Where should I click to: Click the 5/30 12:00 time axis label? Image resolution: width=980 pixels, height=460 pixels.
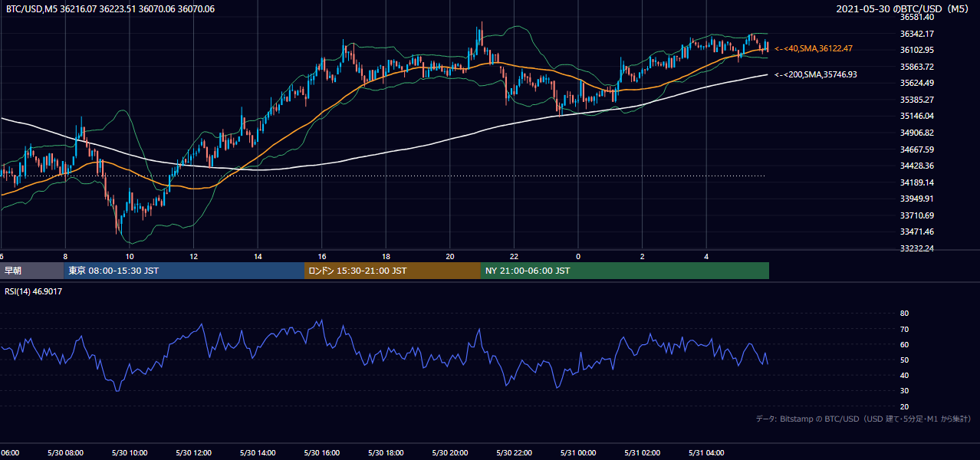click(193, 453)
